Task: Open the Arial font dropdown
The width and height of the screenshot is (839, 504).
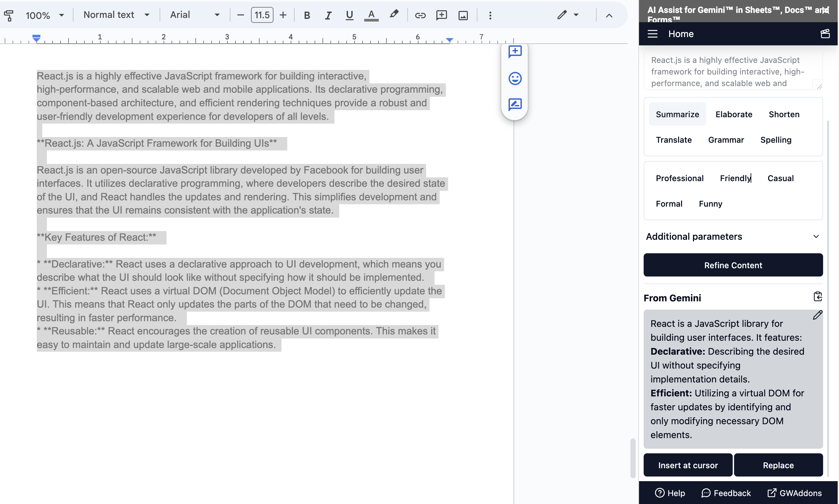Action: [x=195, y=15]
